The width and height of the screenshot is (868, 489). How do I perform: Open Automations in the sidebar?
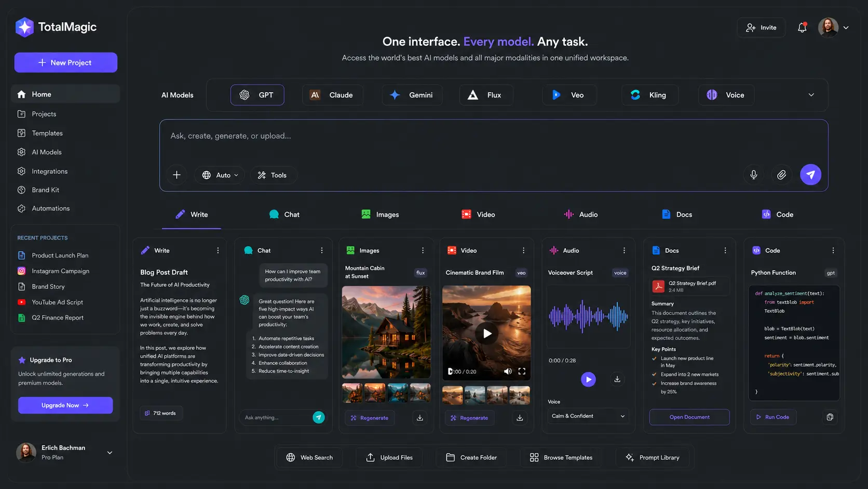(x=65, y=208)
